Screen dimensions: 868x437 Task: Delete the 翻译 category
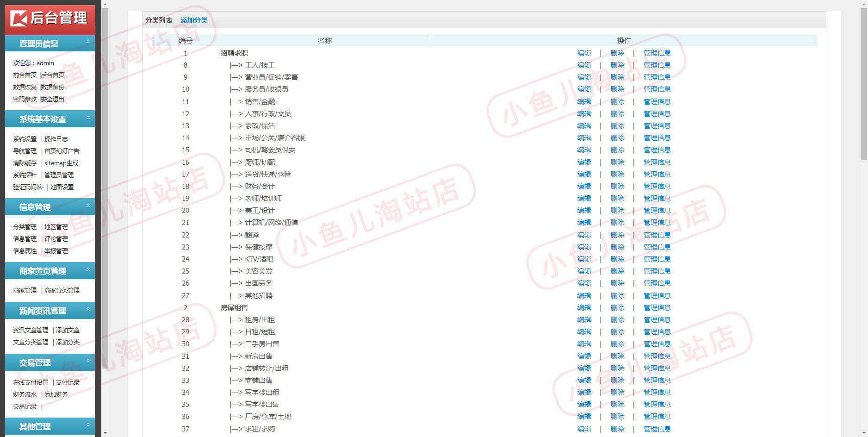click(617, 235)
